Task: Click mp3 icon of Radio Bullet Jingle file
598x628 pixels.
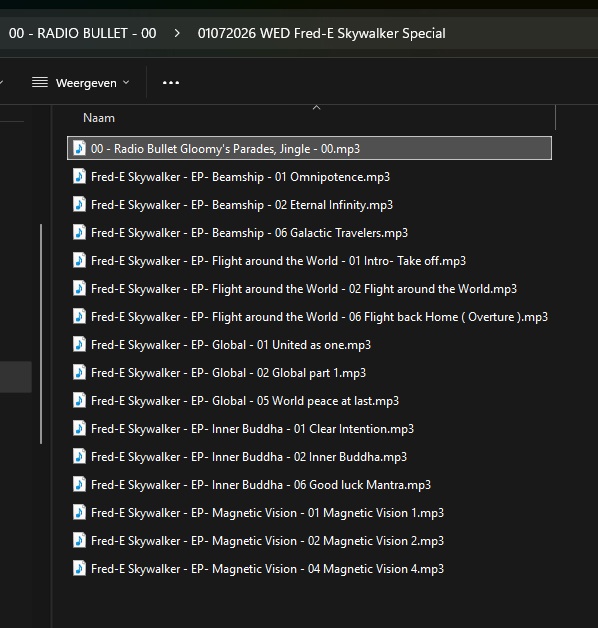Action: (x=79, y=148)
